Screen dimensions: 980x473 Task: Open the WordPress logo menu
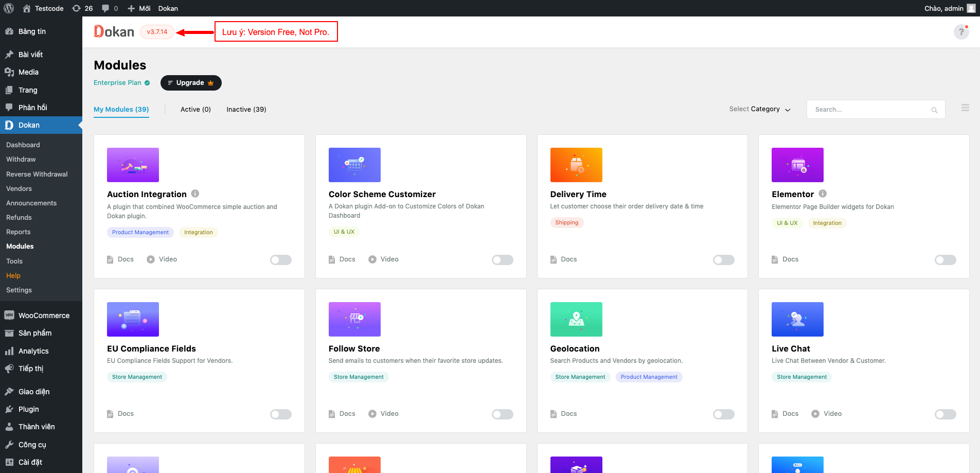point(9,8)
